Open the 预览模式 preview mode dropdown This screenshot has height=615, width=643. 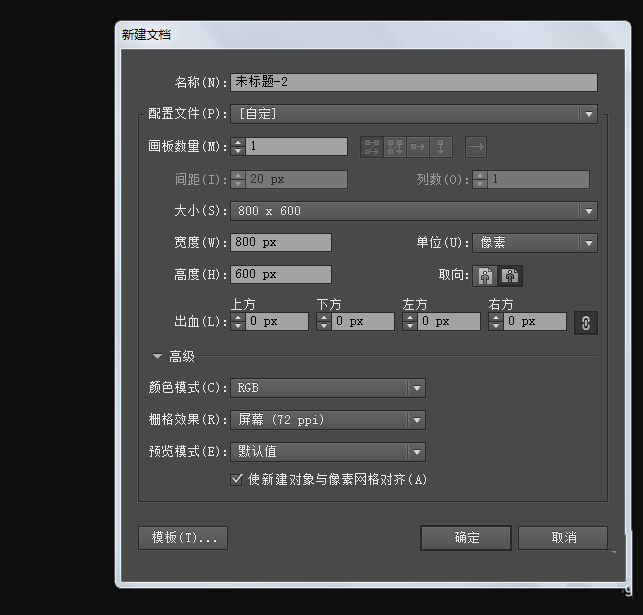(328, 452)
